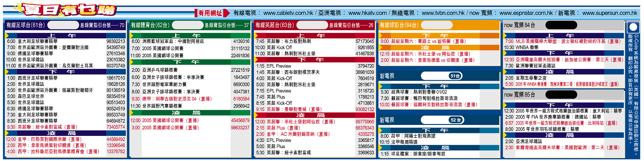
Task: Click 1:45 英超聯:西布朗對樸茨茅夫
Action: [x=288, y=72]
